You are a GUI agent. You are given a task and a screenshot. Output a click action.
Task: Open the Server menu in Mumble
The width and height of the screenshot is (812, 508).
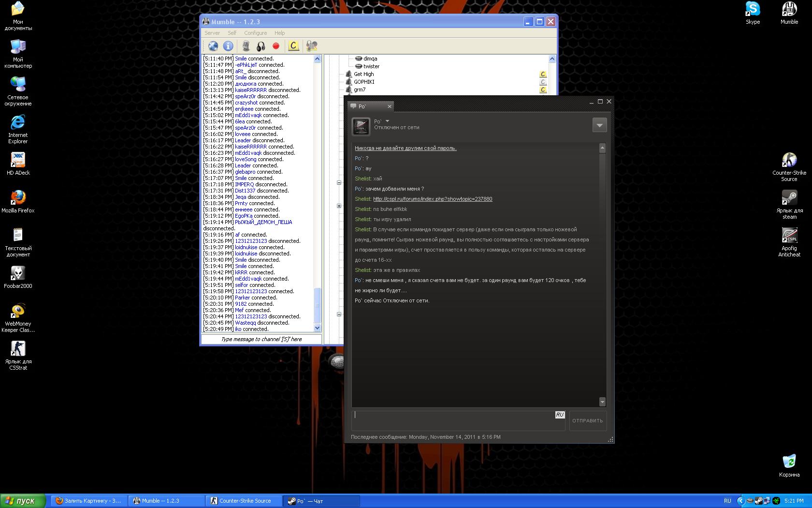coord(212,33)
